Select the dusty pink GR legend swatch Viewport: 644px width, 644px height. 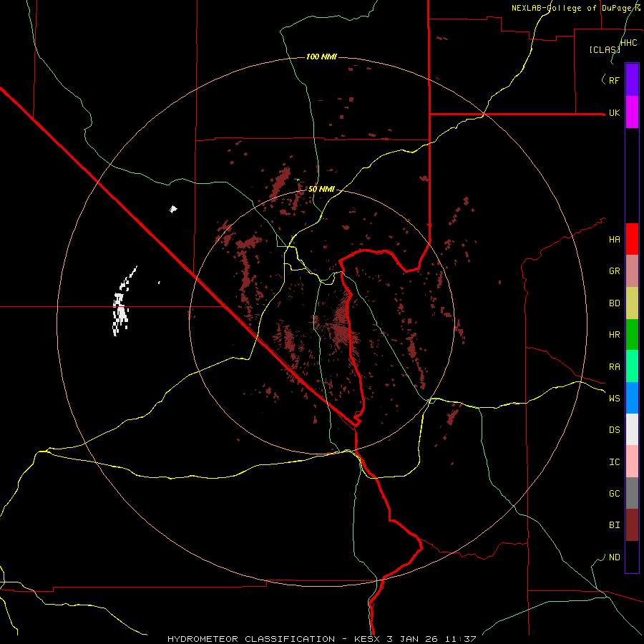point(632,271)
